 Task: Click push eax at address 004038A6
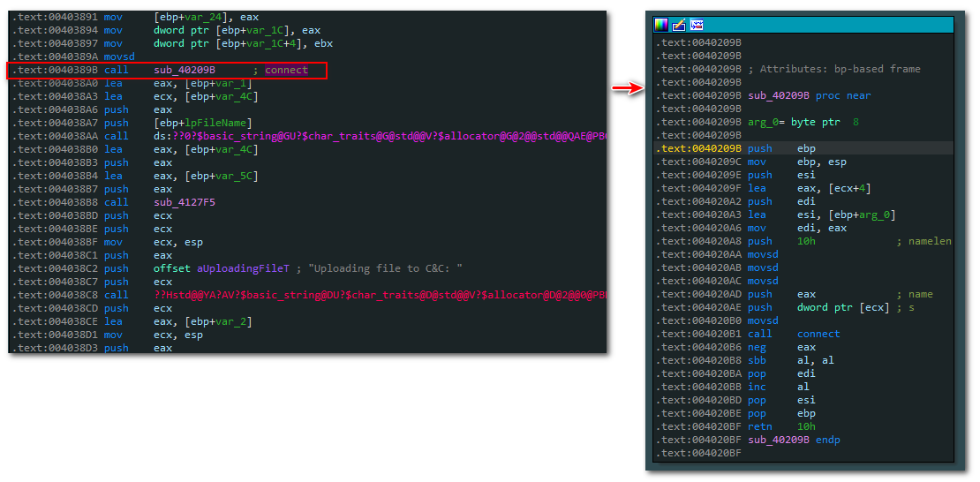coord(92,109)
